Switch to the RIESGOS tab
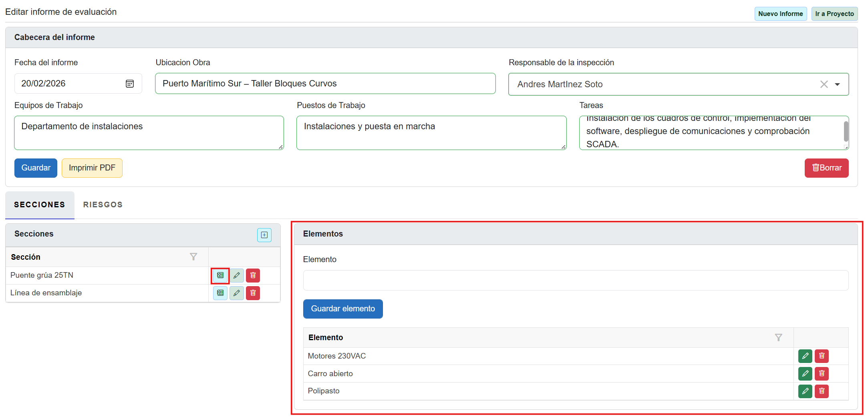 [x=103, y=205]
